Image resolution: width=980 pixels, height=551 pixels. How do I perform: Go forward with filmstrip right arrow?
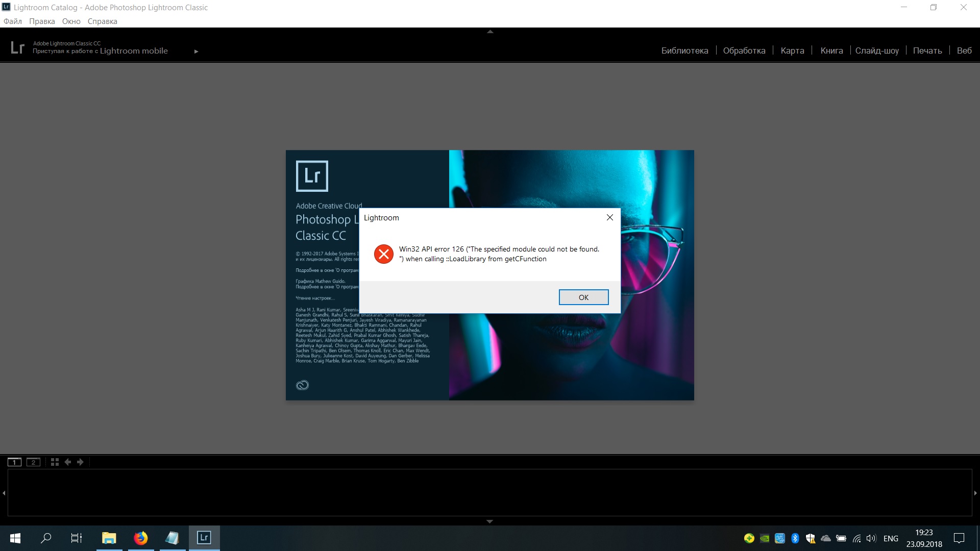(80, 462)
